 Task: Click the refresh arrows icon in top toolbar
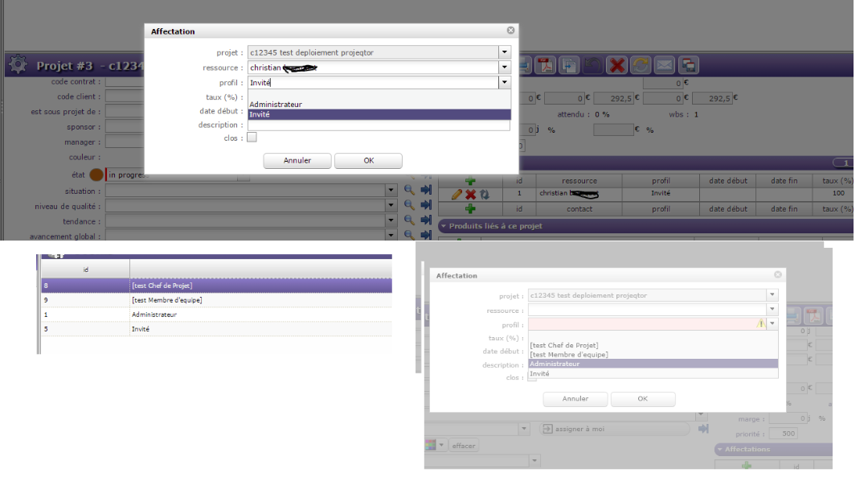pyautogui.click(x=641, y=65)
